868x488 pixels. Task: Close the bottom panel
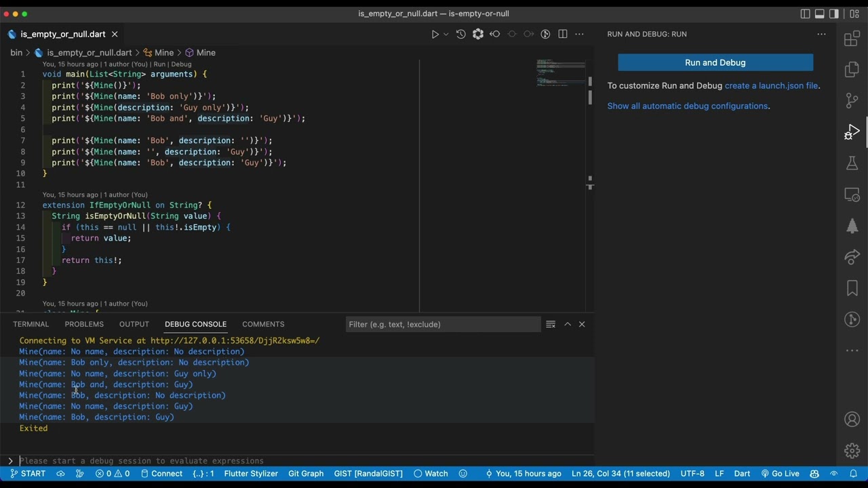point(582,324)
